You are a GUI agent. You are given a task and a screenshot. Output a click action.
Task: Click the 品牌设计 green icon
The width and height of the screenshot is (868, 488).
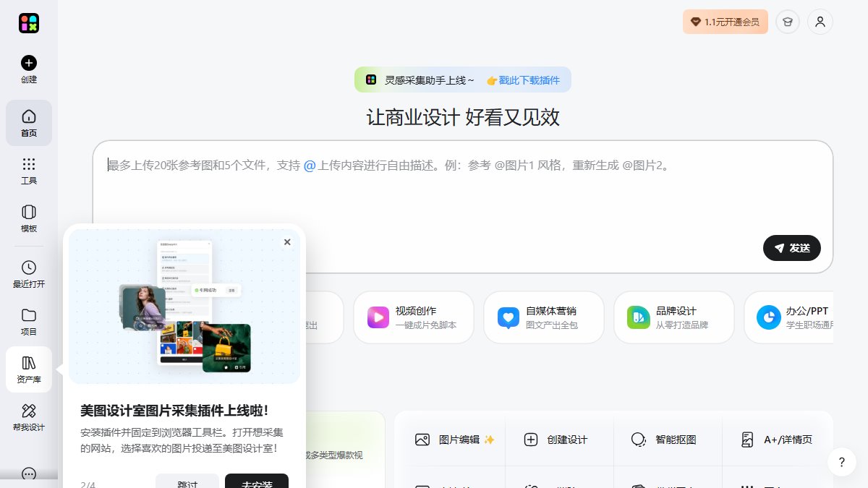[x=639, y=317]
